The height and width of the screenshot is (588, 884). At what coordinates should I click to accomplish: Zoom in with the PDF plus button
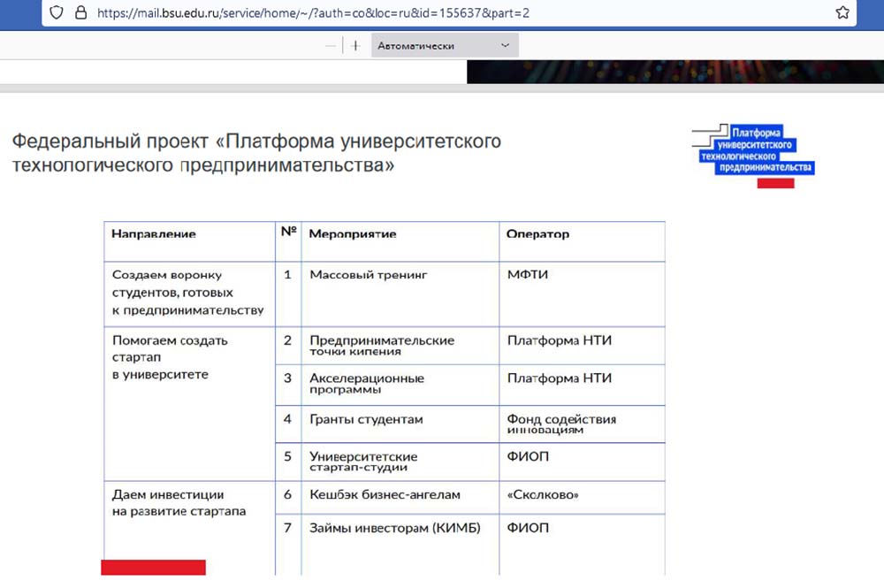(355, 45)
